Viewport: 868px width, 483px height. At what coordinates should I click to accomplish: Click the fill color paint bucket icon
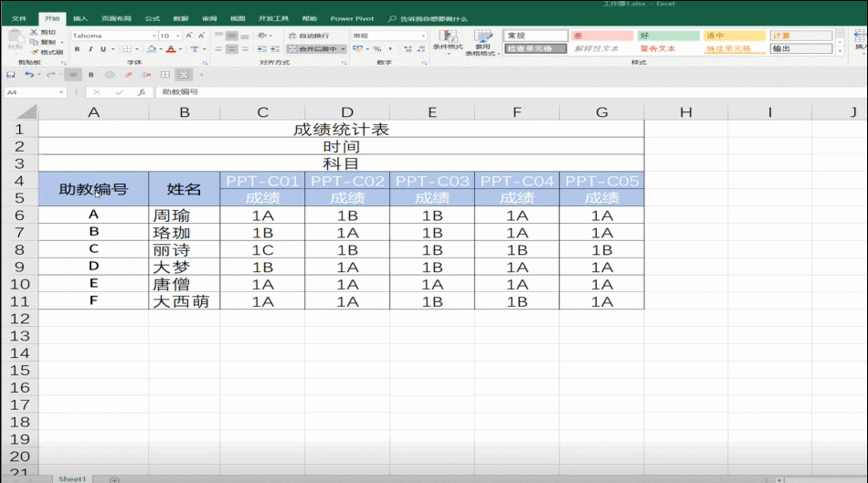tap(152, 49)
